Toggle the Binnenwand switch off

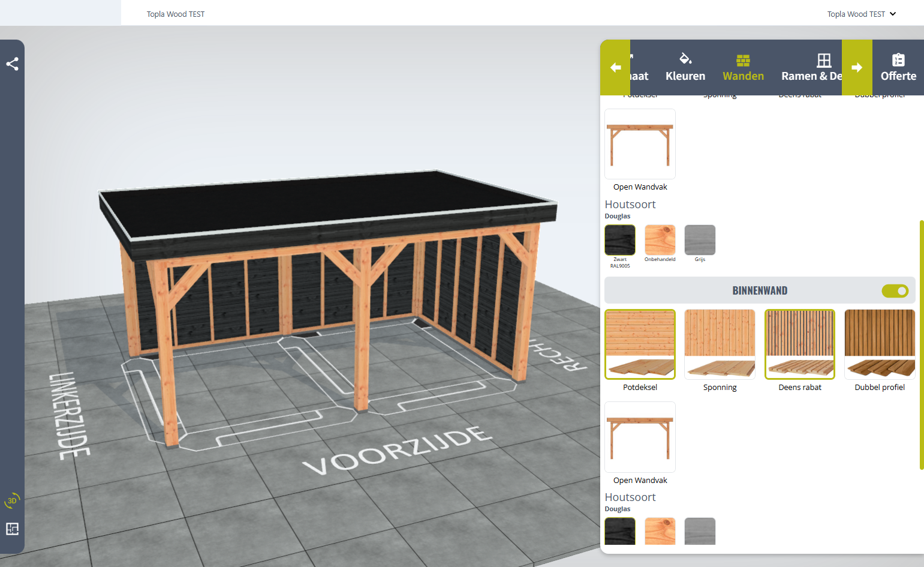point(895,291)
